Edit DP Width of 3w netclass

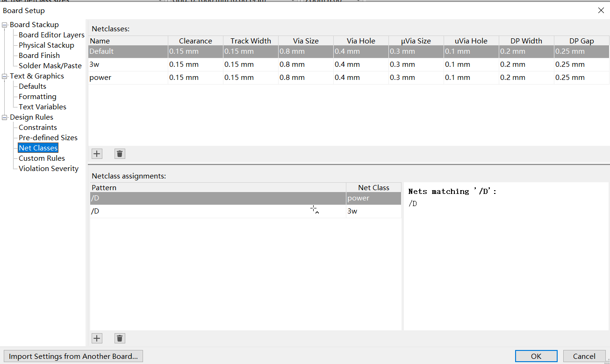[526, 64]
